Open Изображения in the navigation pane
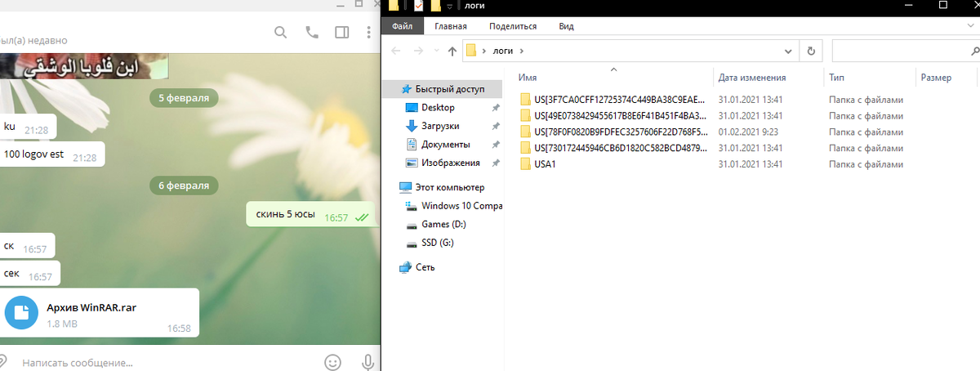 point(451,163)
